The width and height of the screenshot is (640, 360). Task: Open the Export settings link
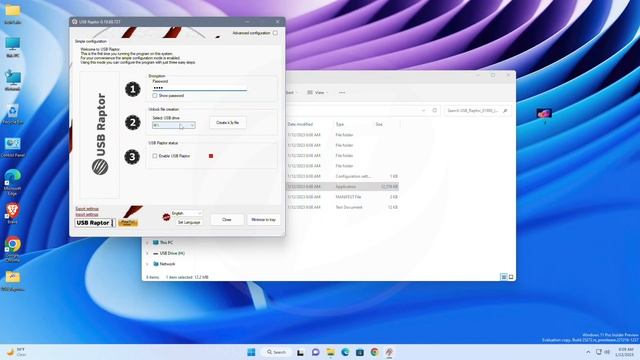tap(87, 209)
